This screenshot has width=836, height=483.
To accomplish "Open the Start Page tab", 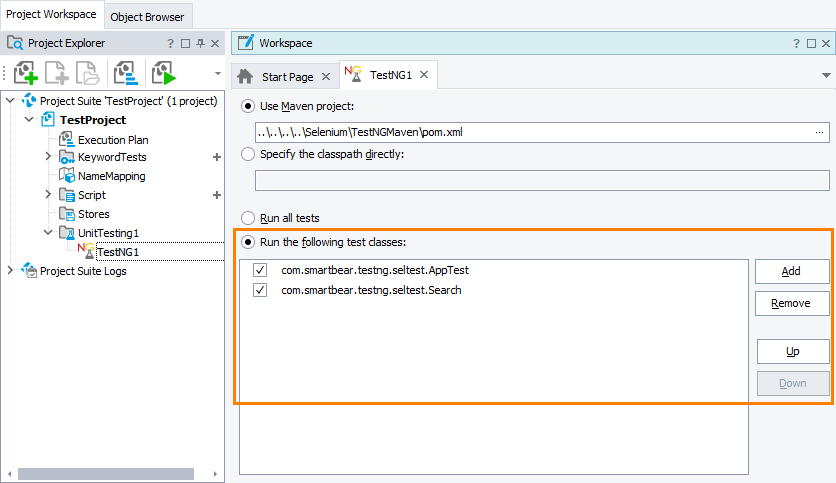I will 276,76.
